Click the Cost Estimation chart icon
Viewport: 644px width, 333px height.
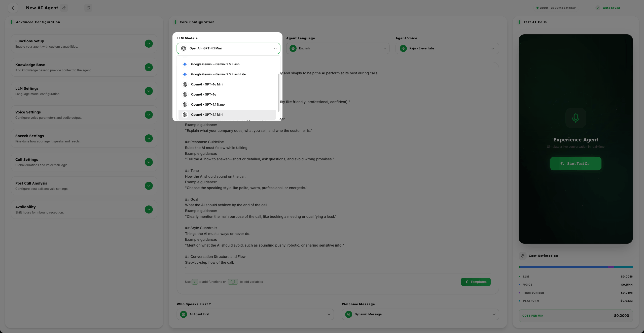tap(523, 256)
